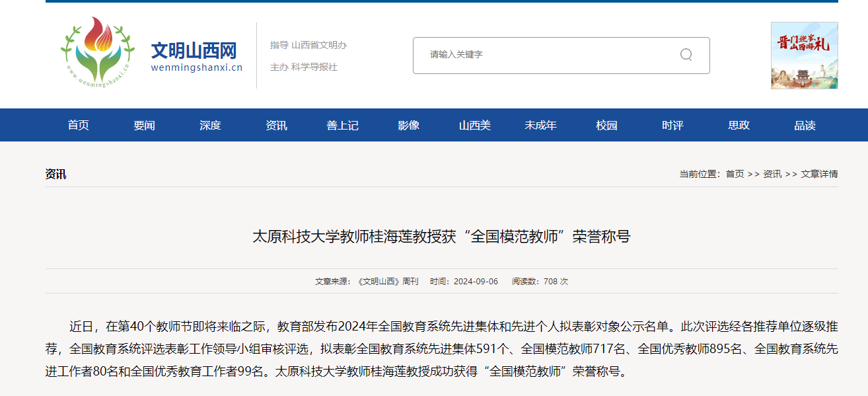Open the 品读 section
This screenshot has width=868, height=396.
click(805, 125)
